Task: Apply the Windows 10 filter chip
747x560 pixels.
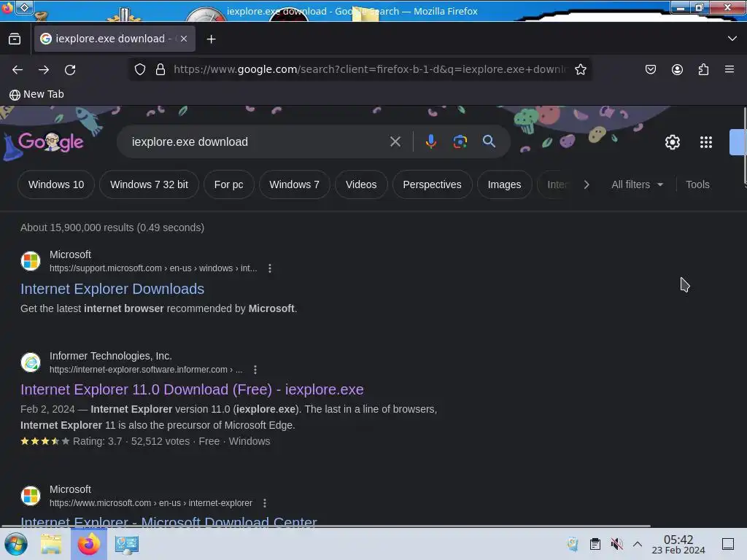Action: pyautogui.click(x=56, y=184)
